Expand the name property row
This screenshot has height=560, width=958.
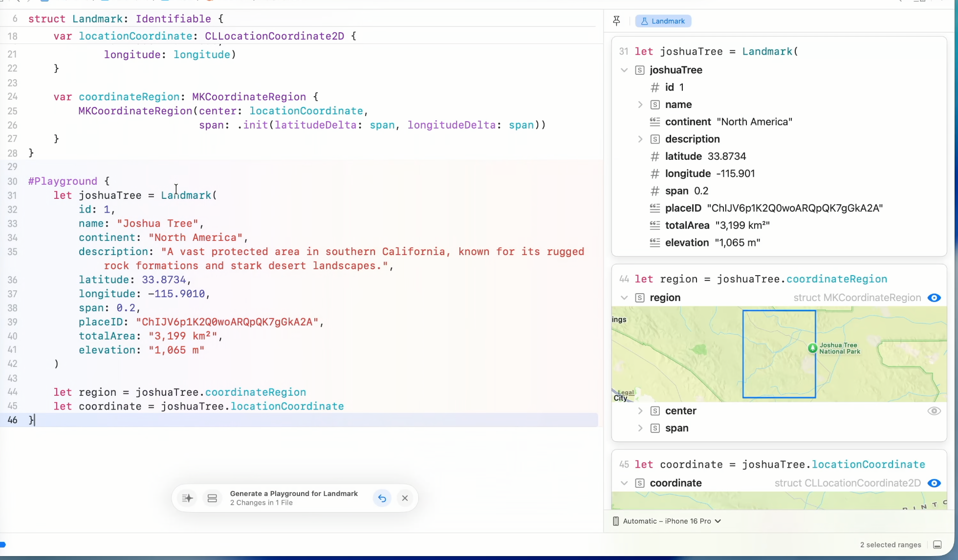click(640, 105)
